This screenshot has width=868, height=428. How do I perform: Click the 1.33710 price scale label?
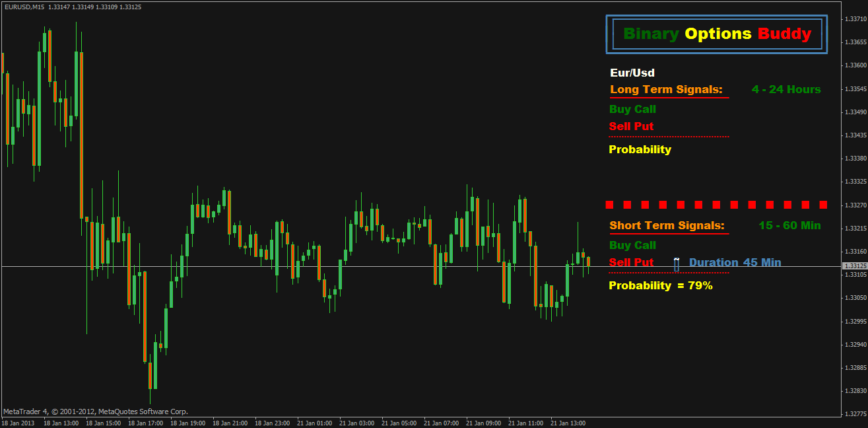855,19
